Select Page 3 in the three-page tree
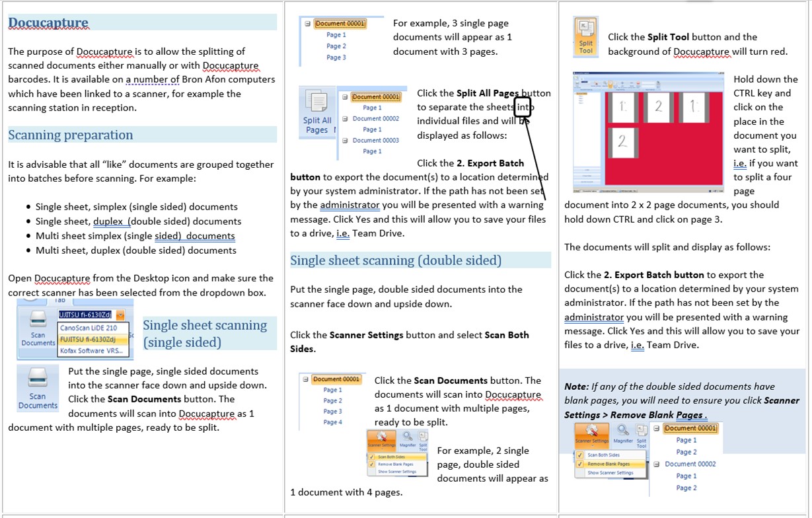The height and width of the screenshot is (518, 812). pyautogui.click(x=336, y=57)
